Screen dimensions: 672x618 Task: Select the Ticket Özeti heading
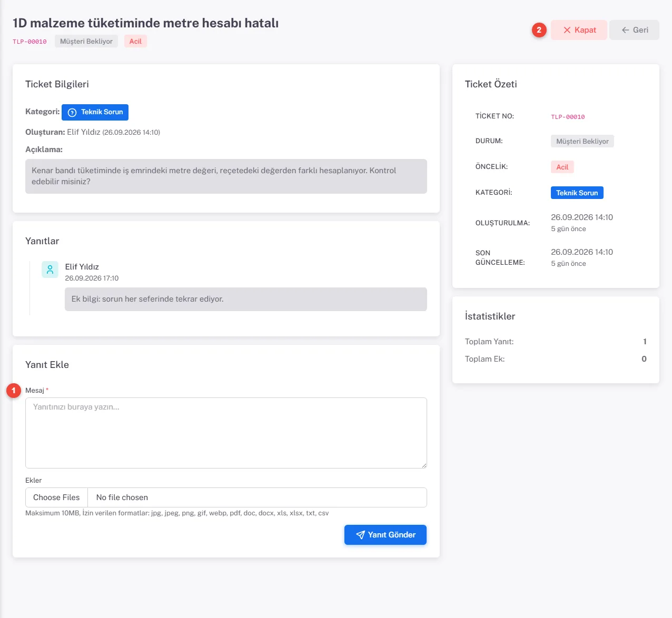point(491,84)
